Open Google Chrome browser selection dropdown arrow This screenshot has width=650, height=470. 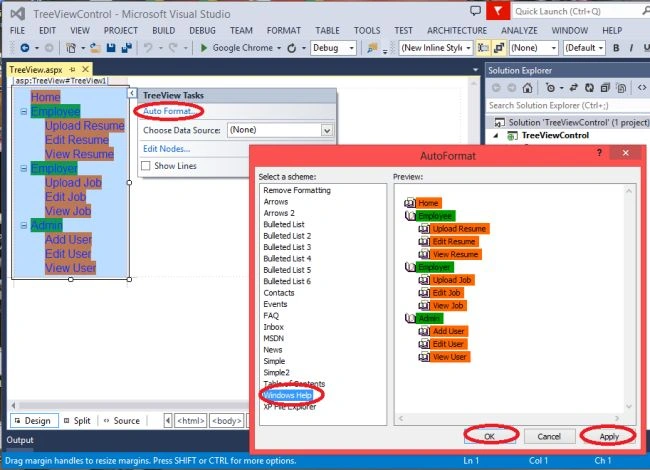[279, 48]
